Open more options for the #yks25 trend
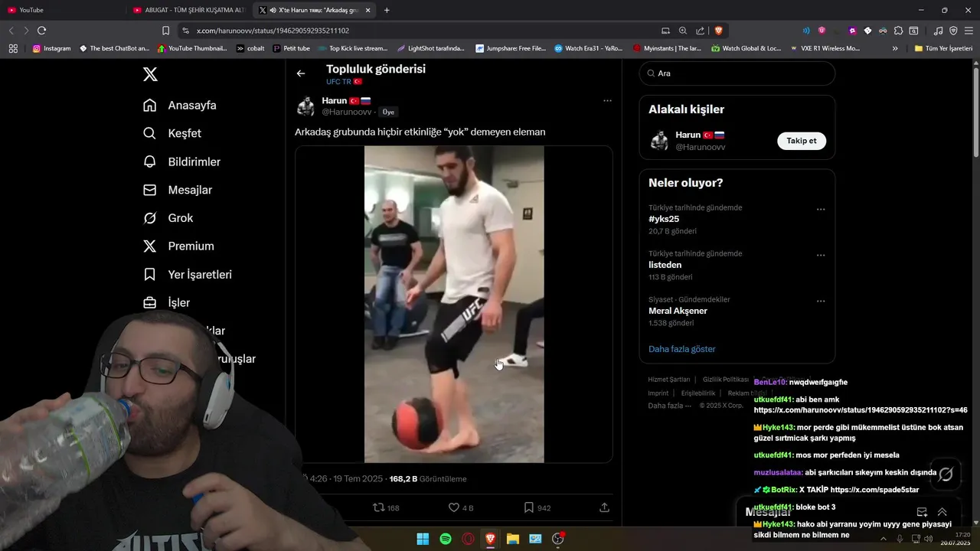The height and width of the screenshot is (551, 980). [821, 209]
